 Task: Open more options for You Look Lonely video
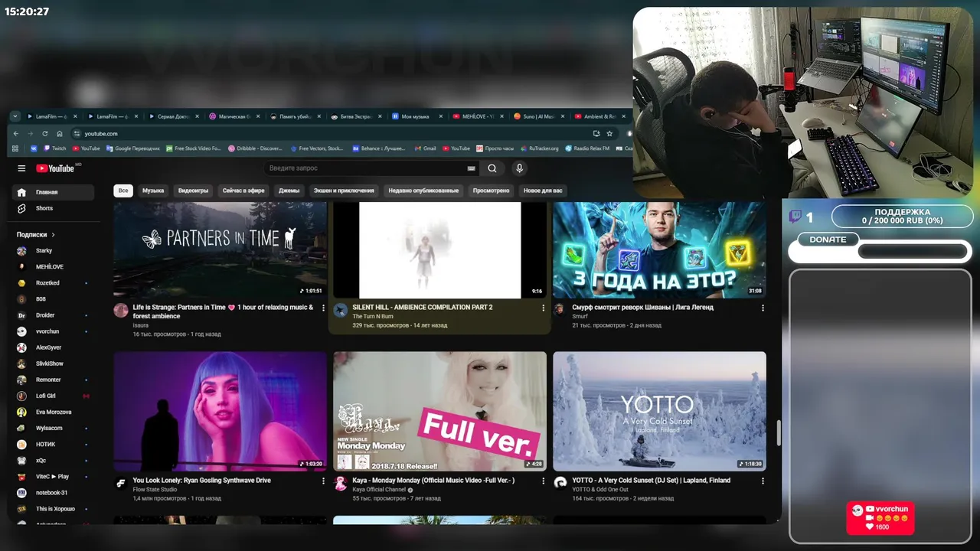pos(323,481)
